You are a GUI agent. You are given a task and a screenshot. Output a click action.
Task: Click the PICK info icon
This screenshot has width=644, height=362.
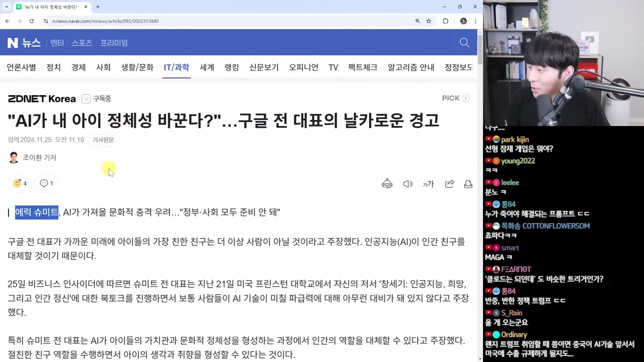[x=466, y=98]
